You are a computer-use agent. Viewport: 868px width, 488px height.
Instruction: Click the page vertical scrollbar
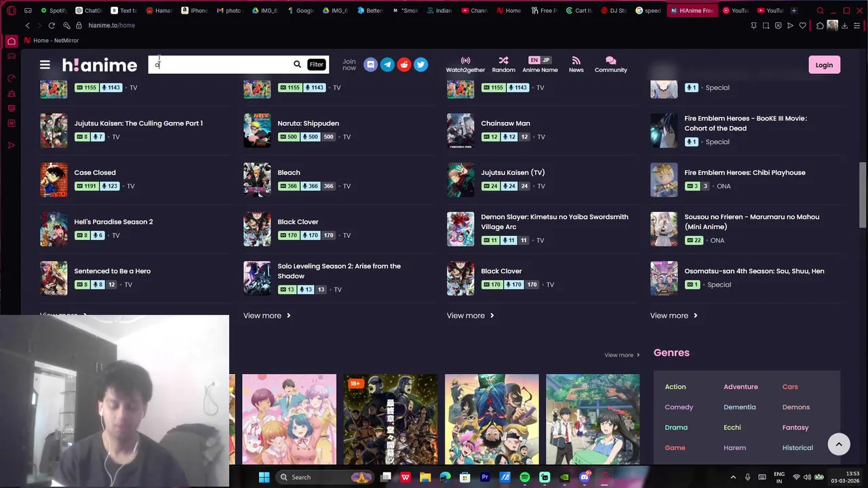[x=863, y=195]
